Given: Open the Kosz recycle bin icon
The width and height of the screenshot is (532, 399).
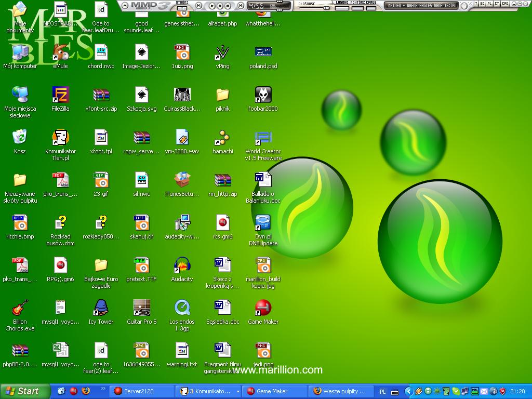Looking at the screenshot, I should point(20,138).
